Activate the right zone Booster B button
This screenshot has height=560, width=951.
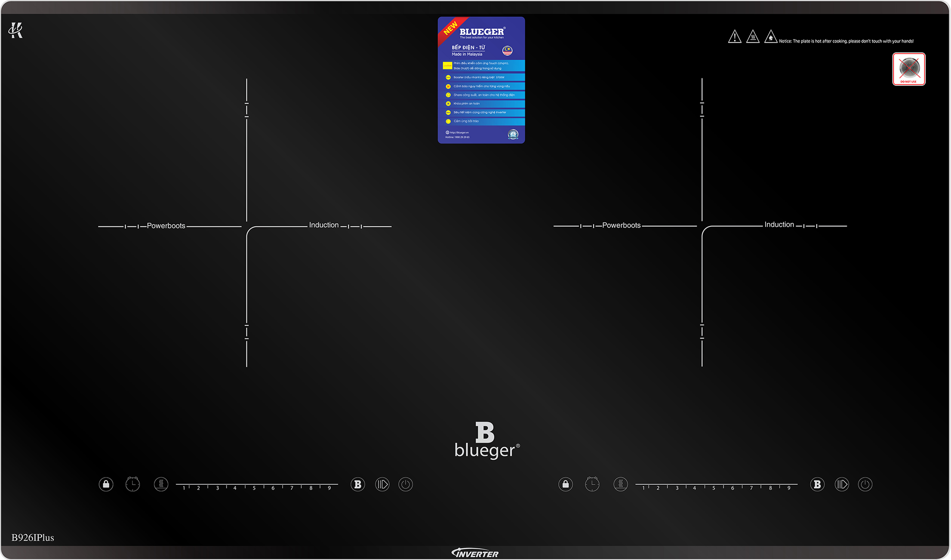click(817, 484)
